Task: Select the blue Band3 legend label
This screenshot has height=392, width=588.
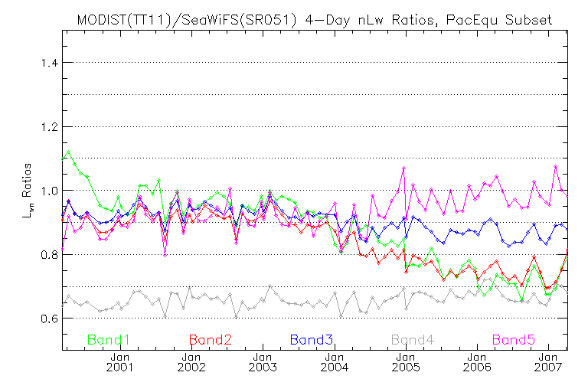Action: (x=312, y=340)
